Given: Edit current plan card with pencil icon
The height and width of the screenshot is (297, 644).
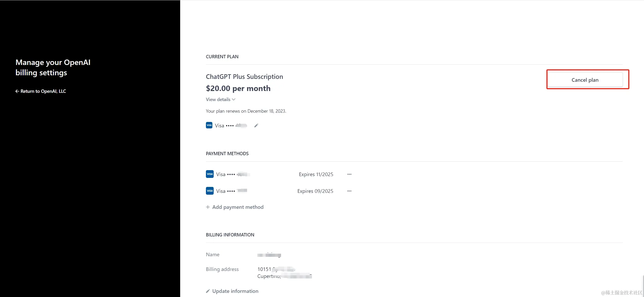Looking at the screenshot, I should coord(256,126).
